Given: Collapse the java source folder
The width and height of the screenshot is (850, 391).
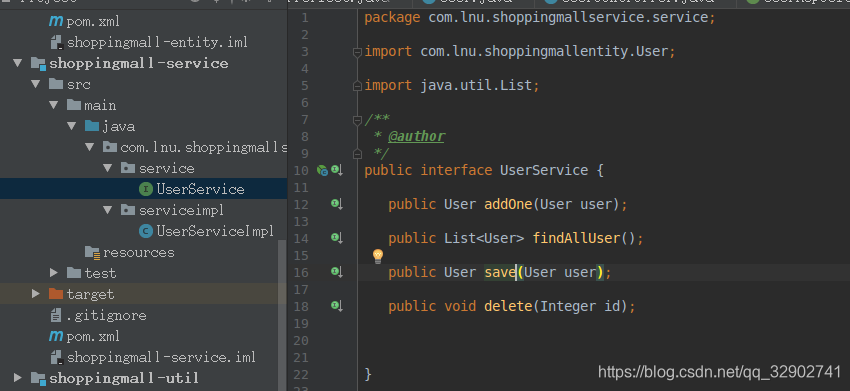Looking at the screenshot, I should click(72, 126).
